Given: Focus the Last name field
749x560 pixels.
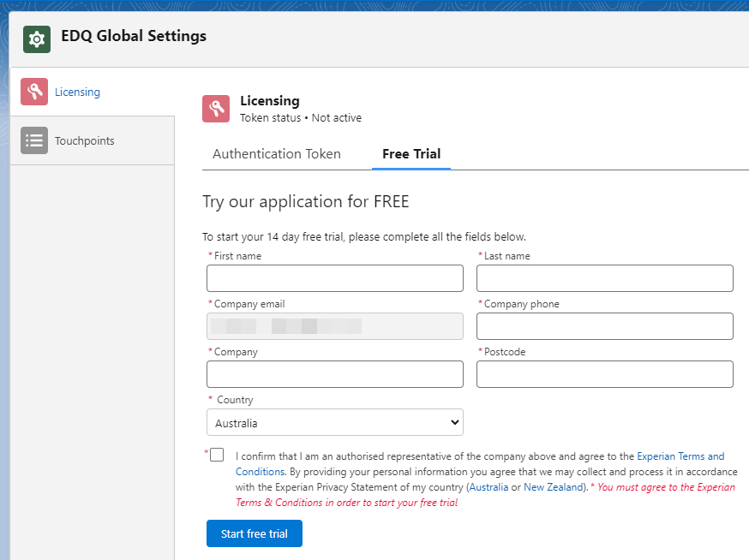Looking at the screenshot, I should (x=605, y=278).
